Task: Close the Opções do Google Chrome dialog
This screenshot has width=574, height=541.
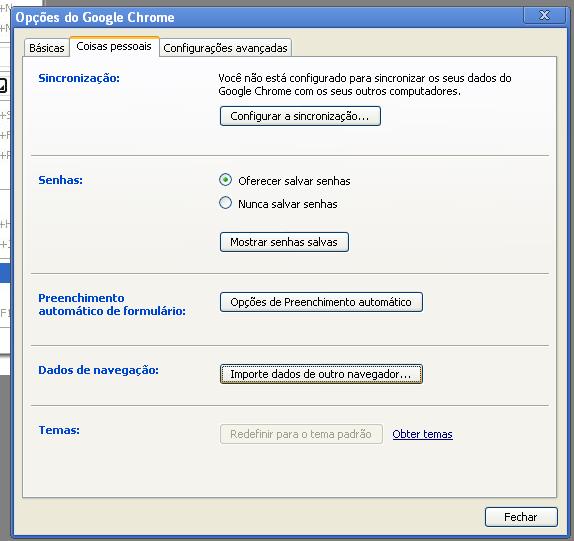Action: point(544,15)
